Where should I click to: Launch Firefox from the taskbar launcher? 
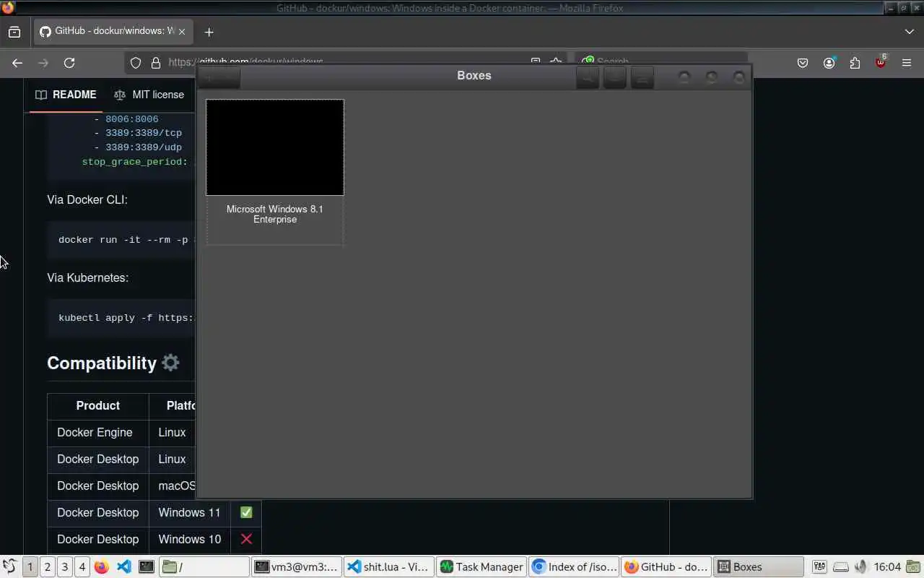point(101,567)
